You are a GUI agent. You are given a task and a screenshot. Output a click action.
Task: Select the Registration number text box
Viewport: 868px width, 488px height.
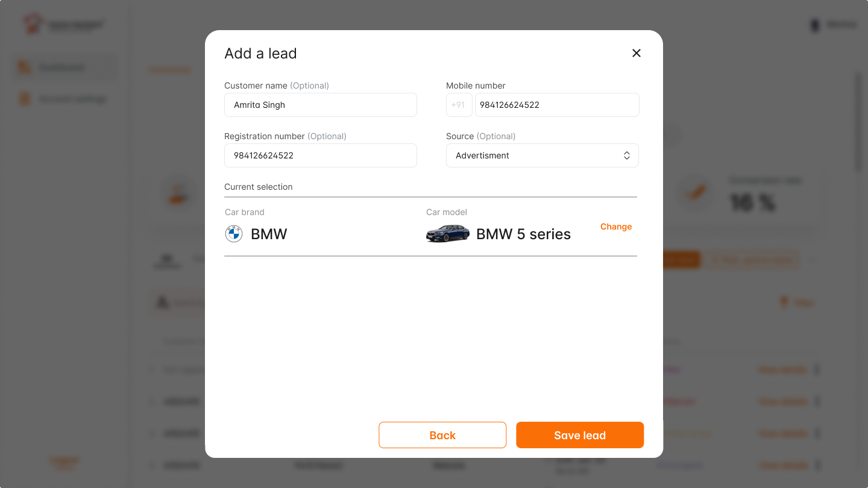coord(320,155)
